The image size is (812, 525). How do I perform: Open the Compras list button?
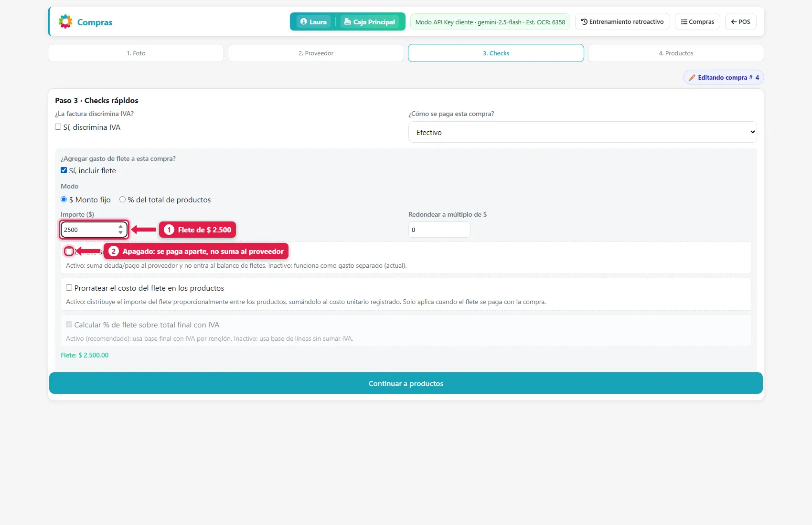coord(697,21)
